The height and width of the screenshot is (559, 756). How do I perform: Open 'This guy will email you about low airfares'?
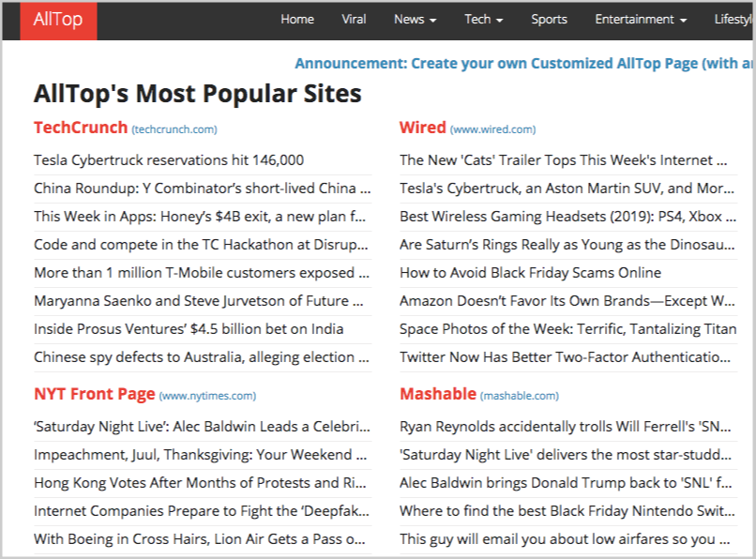coord(565,539)
